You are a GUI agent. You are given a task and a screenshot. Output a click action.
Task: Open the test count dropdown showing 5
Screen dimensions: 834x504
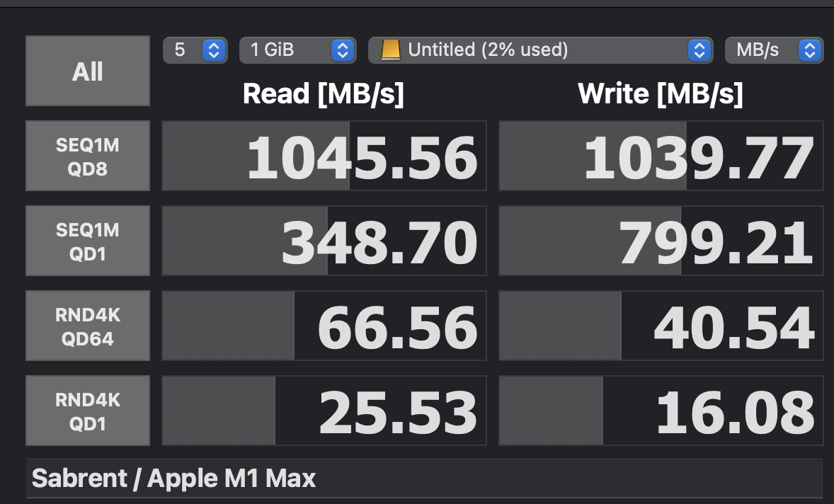click(195, 50)
